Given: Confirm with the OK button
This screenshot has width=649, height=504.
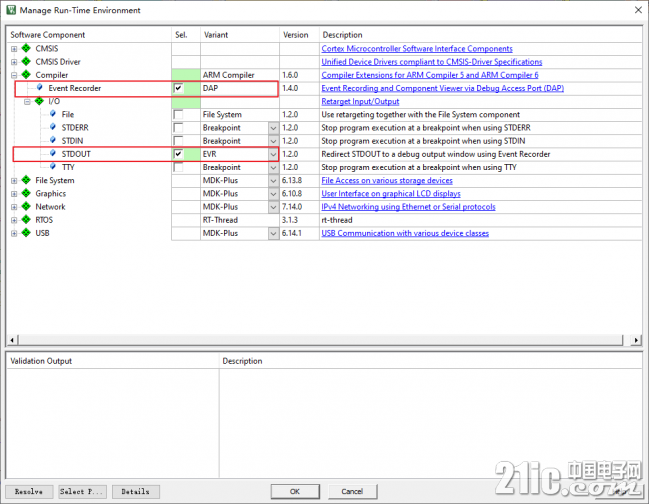Looking at the screenshot, I should point(295,492).
